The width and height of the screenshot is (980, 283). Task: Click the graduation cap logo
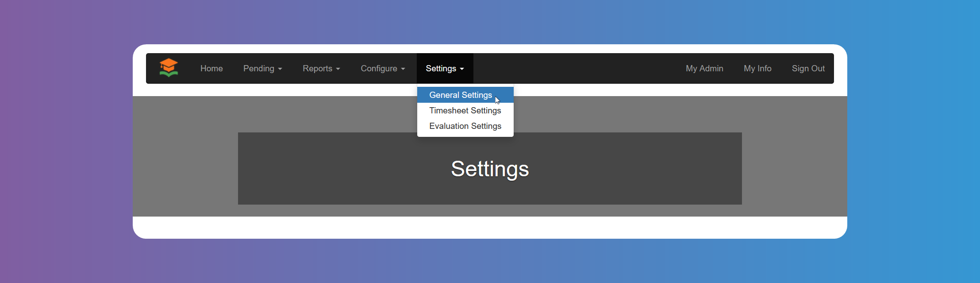coord(169,68)
